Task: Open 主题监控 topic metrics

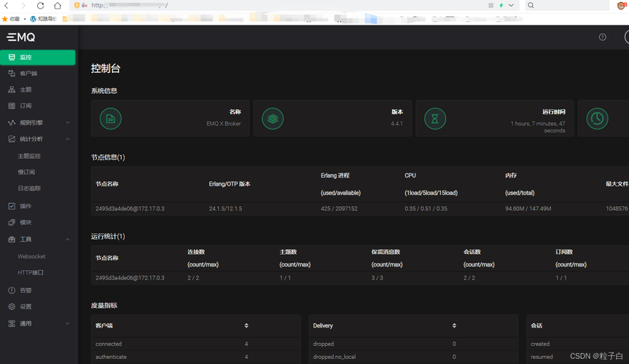Action: [29, 156]
